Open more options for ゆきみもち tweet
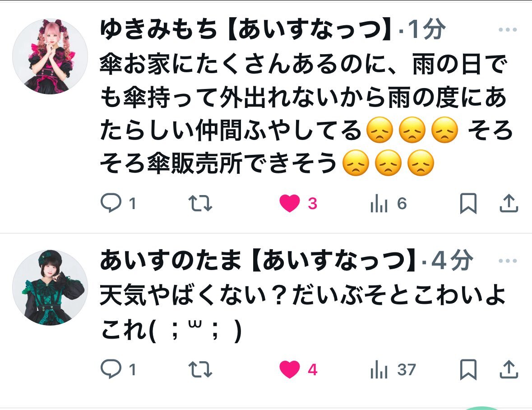Screen dimensions: 532x410 (508, 30)
